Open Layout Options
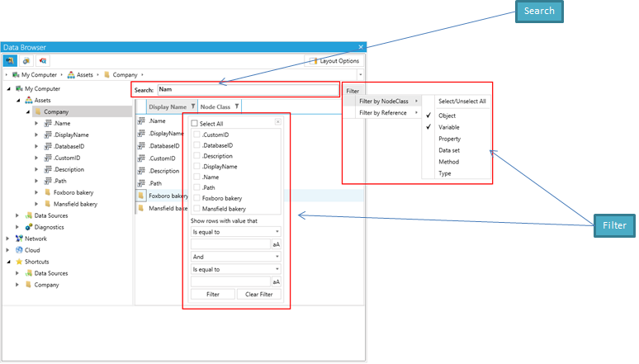 [334, 61]
